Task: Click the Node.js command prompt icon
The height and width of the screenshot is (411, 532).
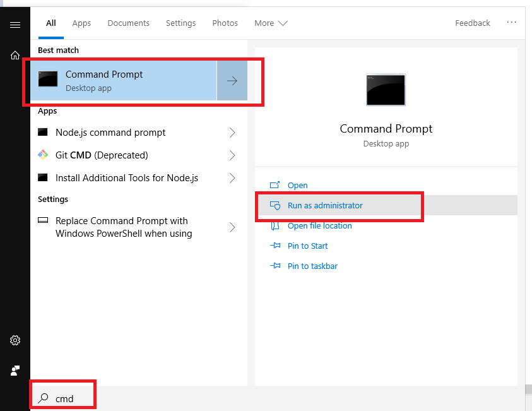Action: point(44,132)
